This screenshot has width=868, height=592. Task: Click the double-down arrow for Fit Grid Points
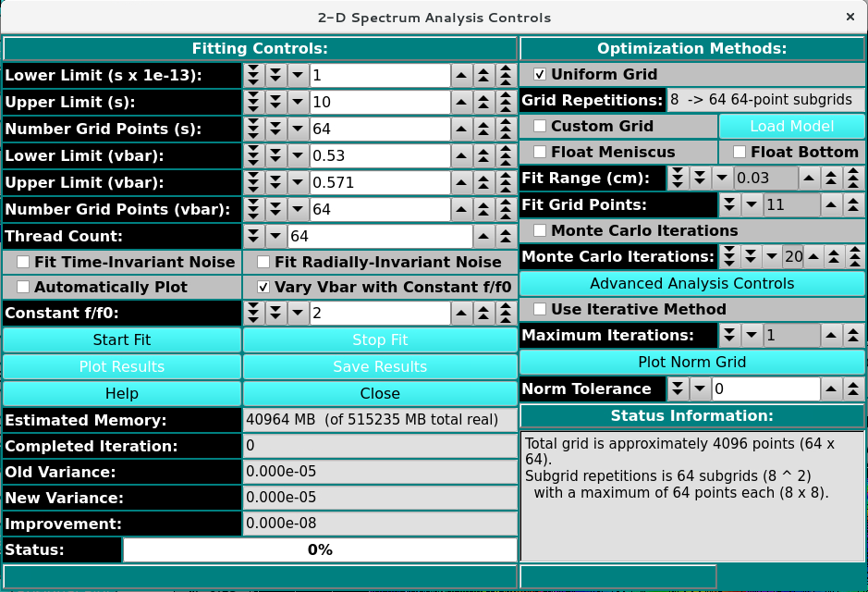coord(730,204)
